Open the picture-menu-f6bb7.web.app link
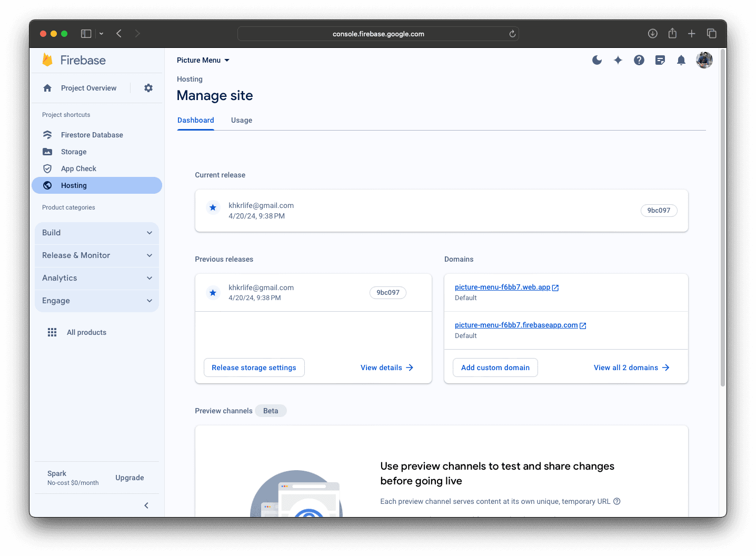This screenshot has height=556, width=756. tap(503, 287)
